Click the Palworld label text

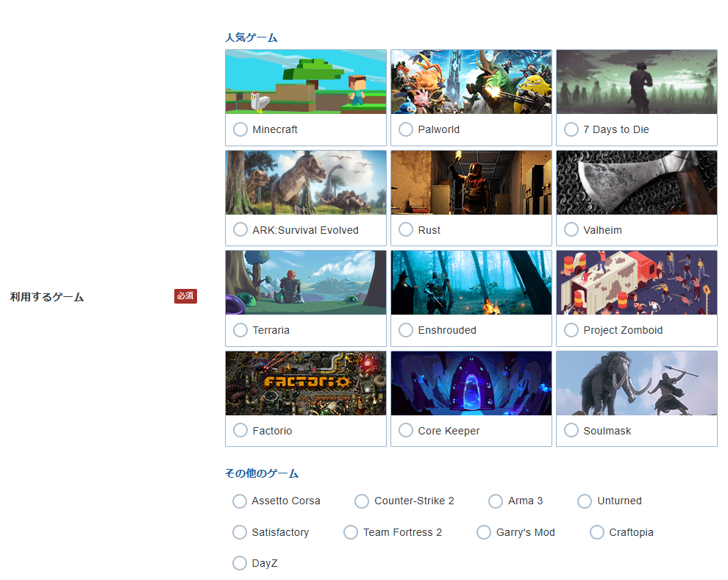[439, 129]
